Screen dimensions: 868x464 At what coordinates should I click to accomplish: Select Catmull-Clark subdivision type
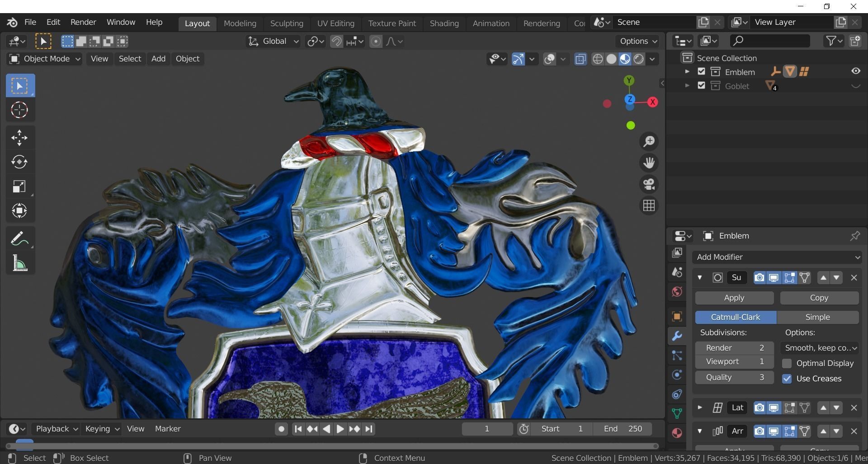coord(736,317)
